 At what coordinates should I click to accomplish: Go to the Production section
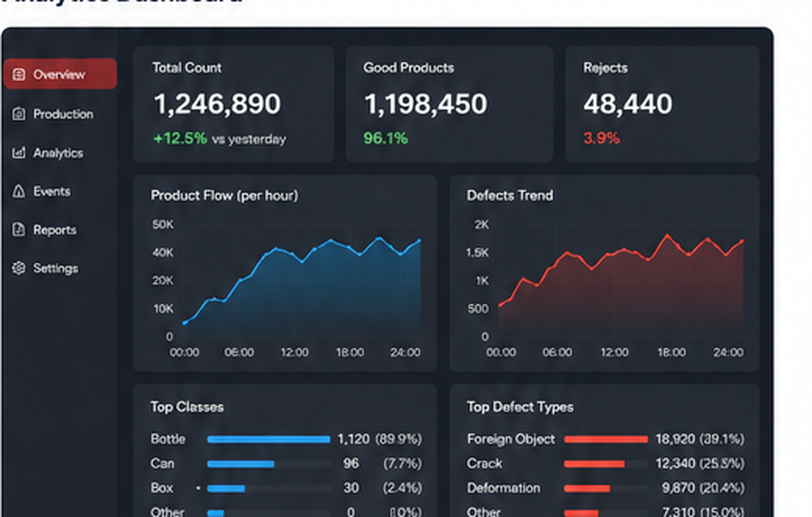coord(63,114)
